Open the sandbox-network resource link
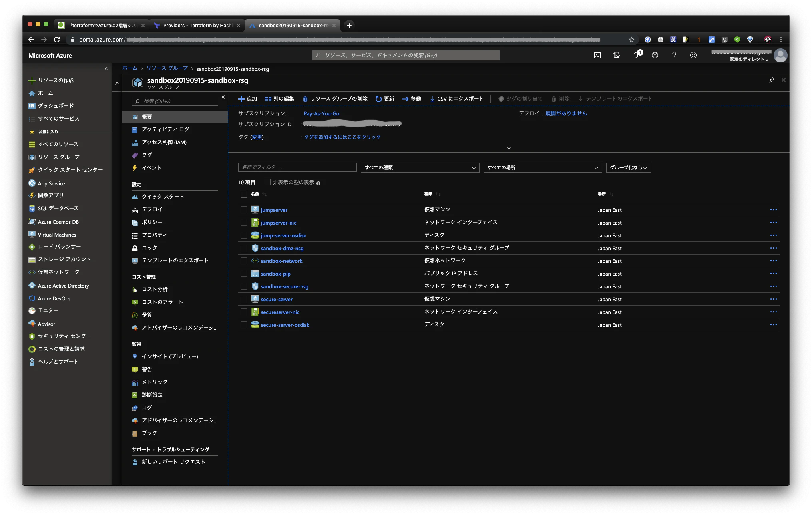The image size is (812, 515). point(281,261)
